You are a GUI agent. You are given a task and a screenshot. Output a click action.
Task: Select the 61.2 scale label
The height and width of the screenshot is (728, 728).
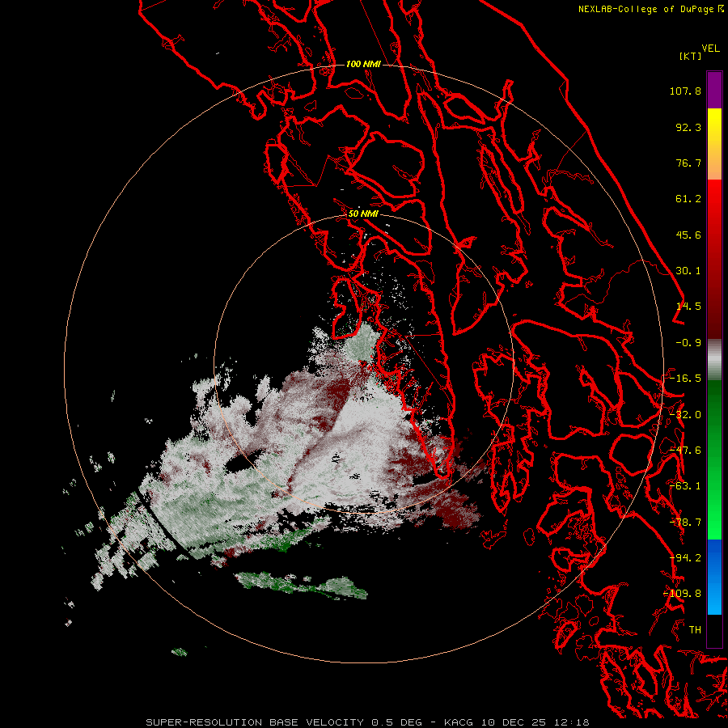point(688,199)
